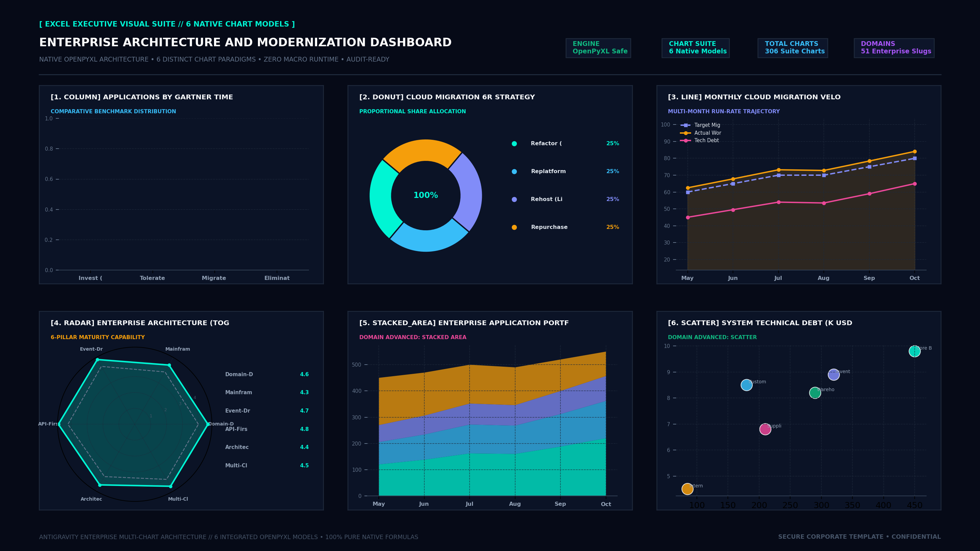Click the TOTAL CHARTS 306 Suite Charts badge

[x=793, y=48]
